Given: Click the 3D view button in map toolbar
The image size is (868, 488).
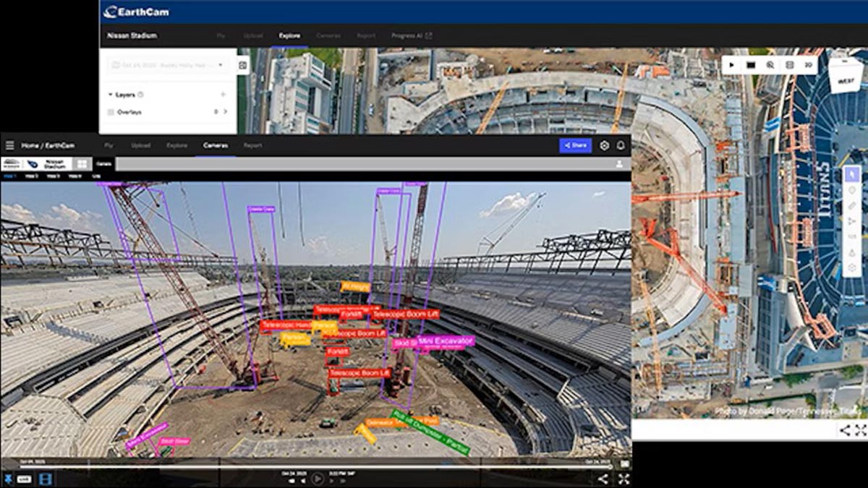Looking at the screenshot, I should [x=808, y=65].
